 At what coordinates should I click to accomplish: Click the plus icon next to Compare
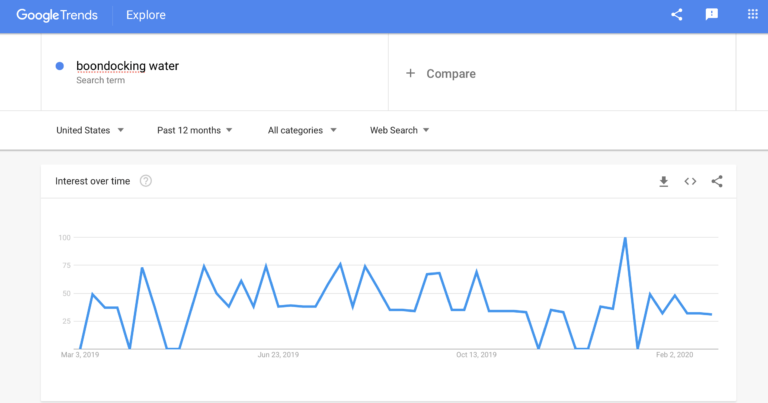pyautogui.click(x=410, y=73)
